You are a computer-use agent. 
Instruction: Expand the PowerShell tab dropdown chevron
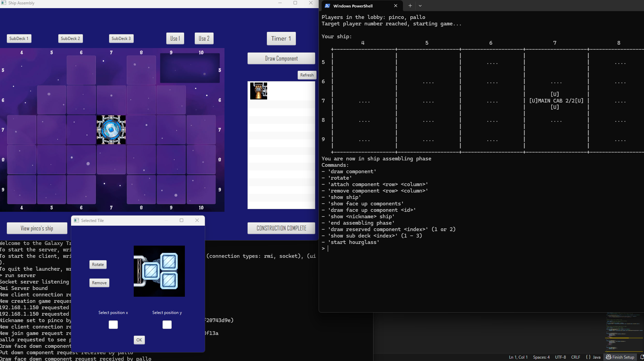tap(420, 6)
